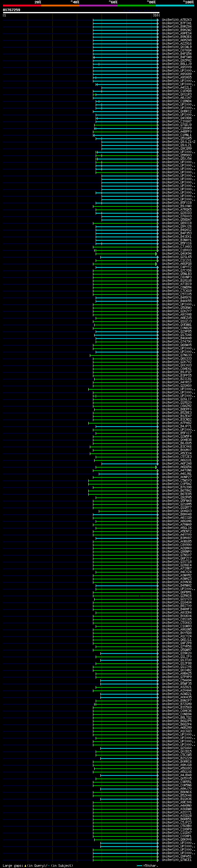The width and height of the screenshot is (197, 868).
Task: Click the cyan alignment bar for UniRef100_A7R2K3
Action: click(x=126, y=20)
